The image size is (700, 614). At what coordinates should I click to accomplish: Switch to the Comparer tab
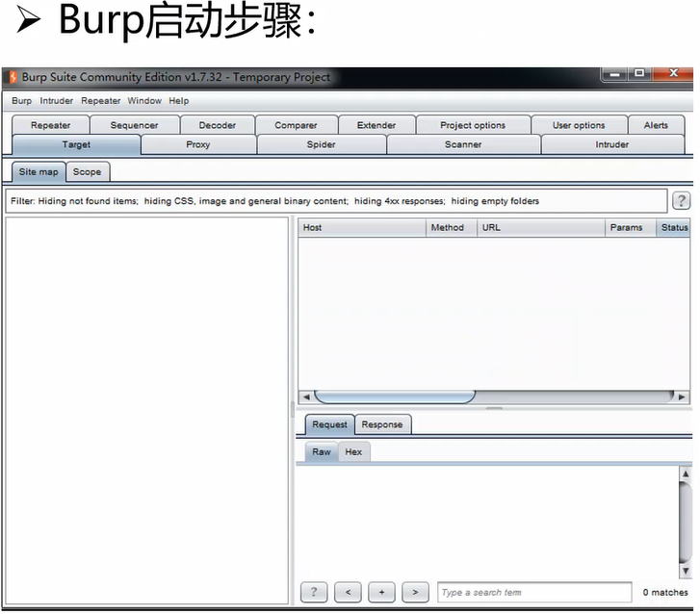coord(296,125)
